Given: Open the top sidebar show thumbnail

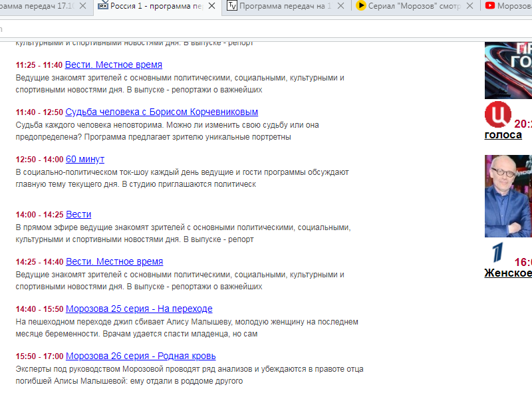Looking at the screenshot, I should point(508,70).
